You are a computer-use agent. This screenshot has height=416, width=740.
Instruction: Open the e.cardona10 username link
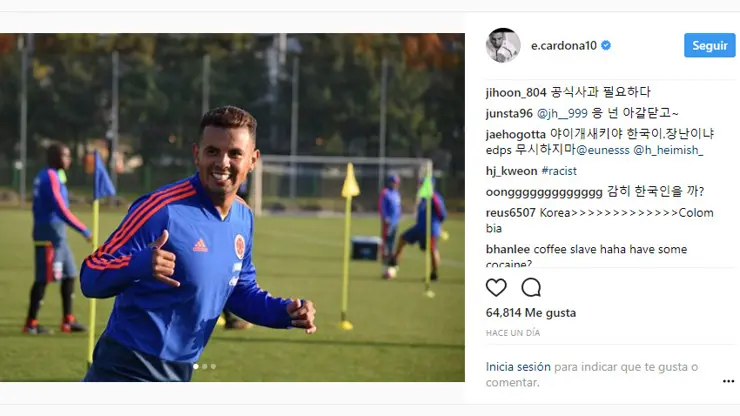[564, 45]
